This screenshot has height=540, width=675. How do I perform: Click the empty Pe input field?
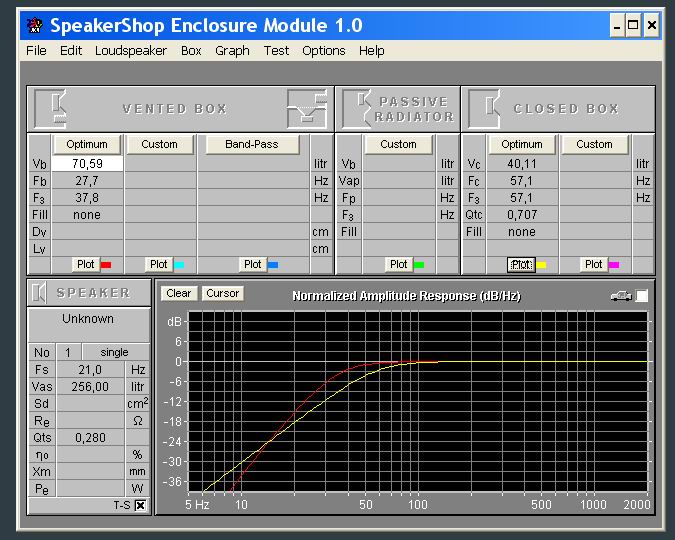90,488
